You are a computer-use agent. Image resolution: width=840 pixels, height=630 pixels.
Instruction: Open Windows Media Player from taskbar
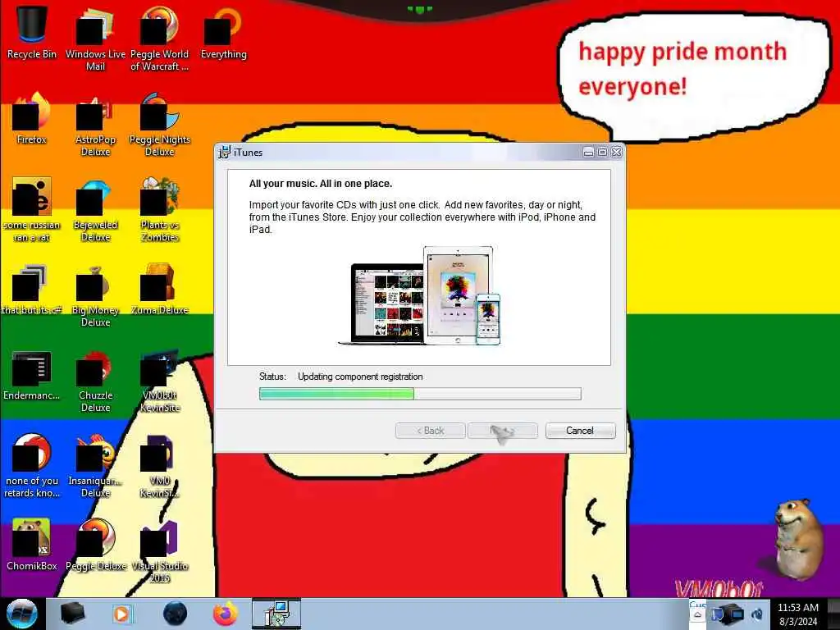pos(122,614)
